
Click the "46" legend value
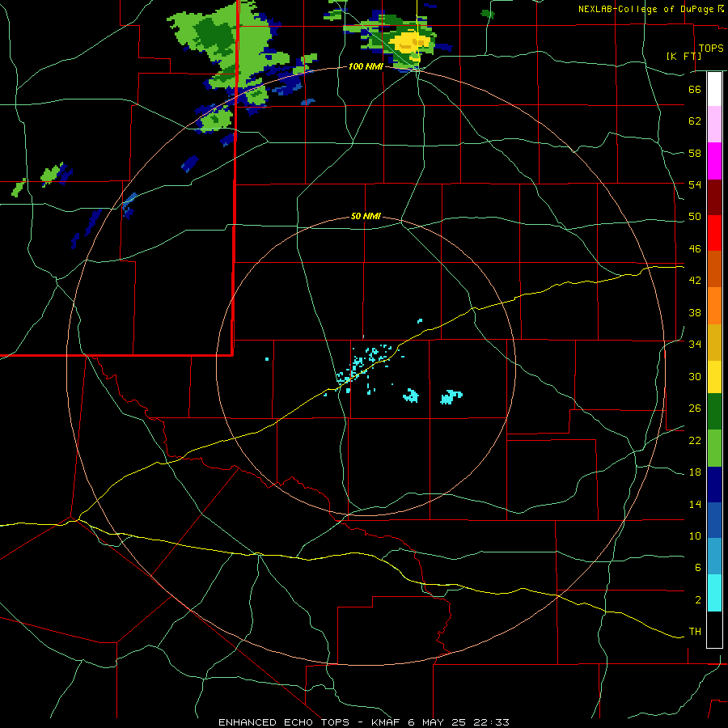[x=695, y=249]
